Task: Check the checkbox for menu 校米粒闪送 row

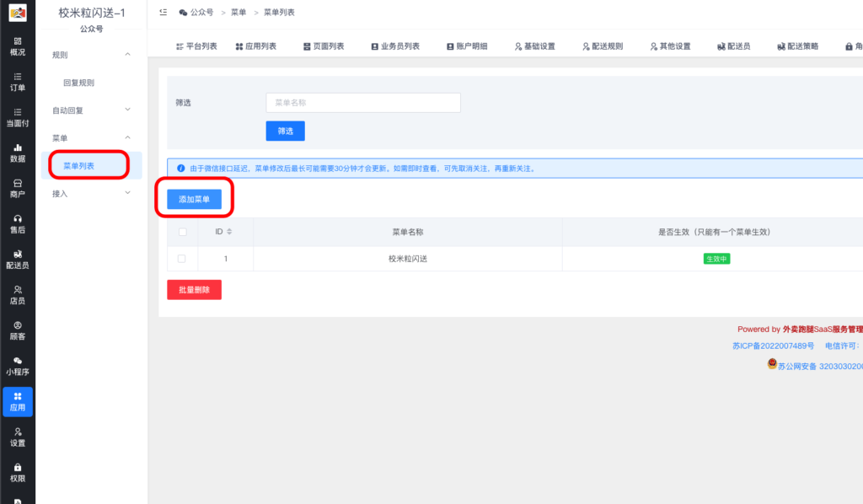Action: pos(182,258)
